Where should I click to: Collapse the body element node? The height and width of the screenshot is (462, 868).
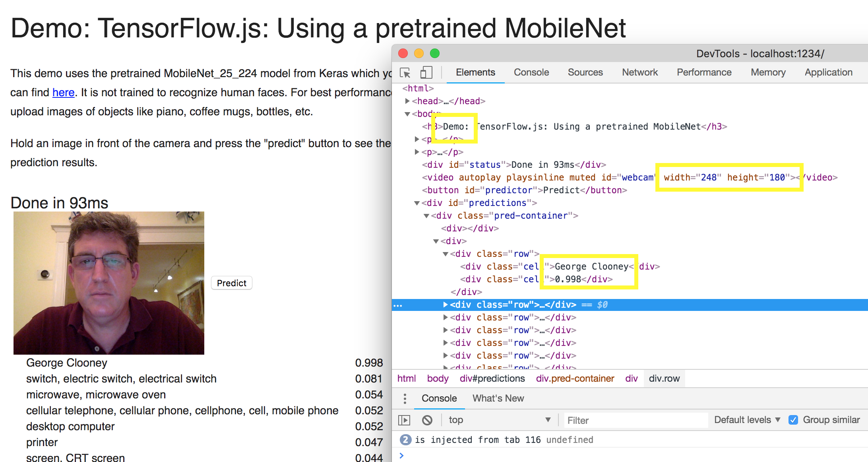pyautogui.click(x=407, y=114)
